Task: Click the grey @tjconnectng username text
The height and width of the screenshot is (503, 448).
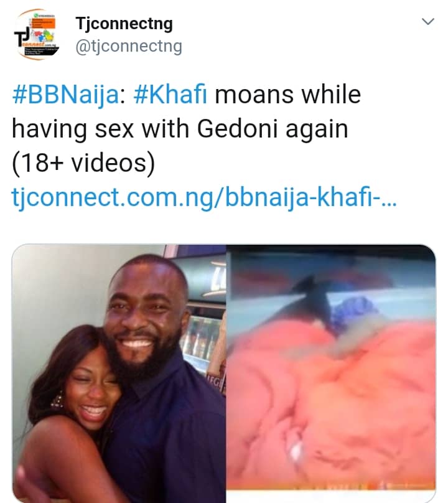Action: click(x=128, y=47)
